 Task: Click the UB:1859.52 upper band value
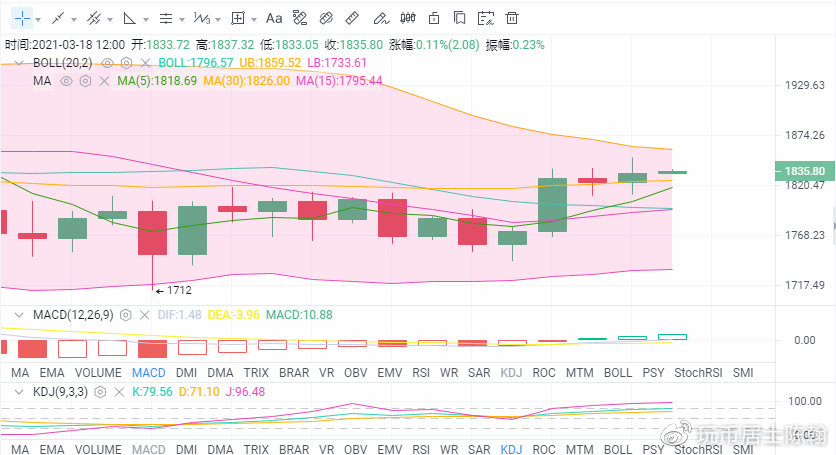click(270, 63)
